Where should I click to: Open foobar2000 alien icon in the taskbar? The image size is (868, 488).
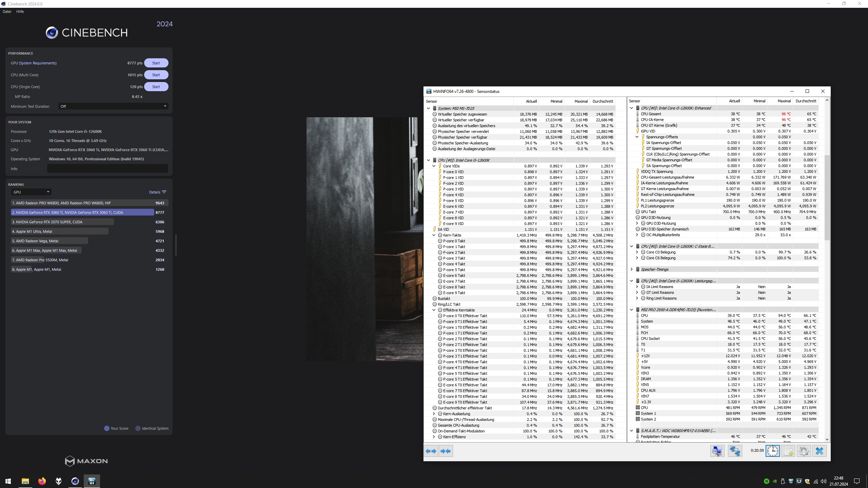(x=58, y=481)
